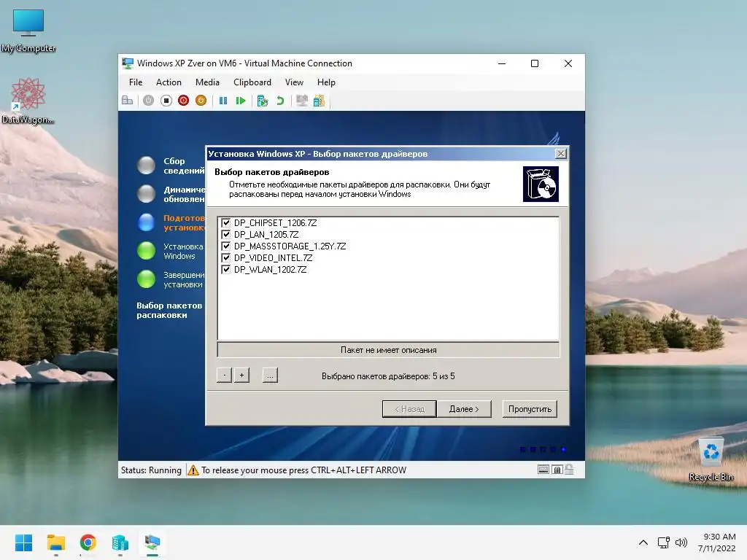The image size is (747, 560).
Task: Click the Share/resources toolbar icon
Action: [x=319, y=101]
